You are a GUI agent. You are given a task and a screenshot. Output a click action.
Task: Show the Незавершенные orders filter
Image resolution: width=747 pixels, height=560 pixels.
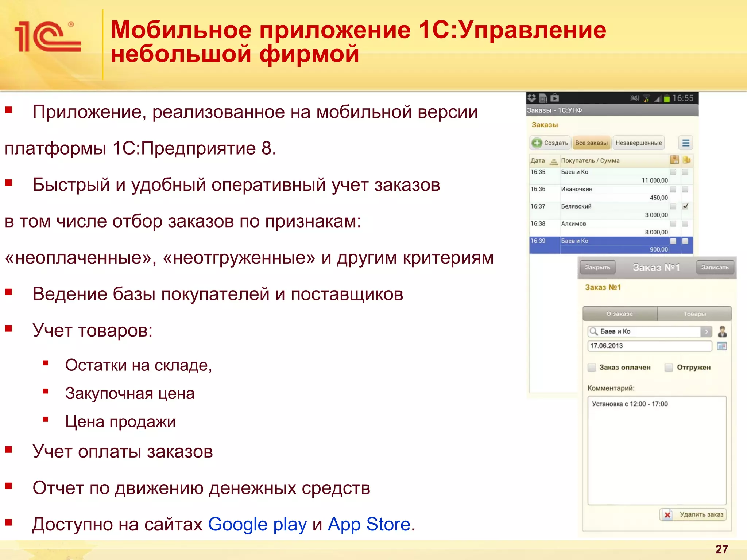pos(638,143)
